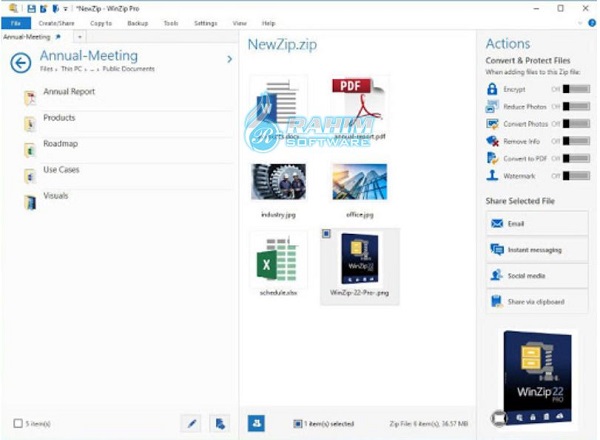Toggle the Watermark switch

pyautogui.click(x=576, y=176)
